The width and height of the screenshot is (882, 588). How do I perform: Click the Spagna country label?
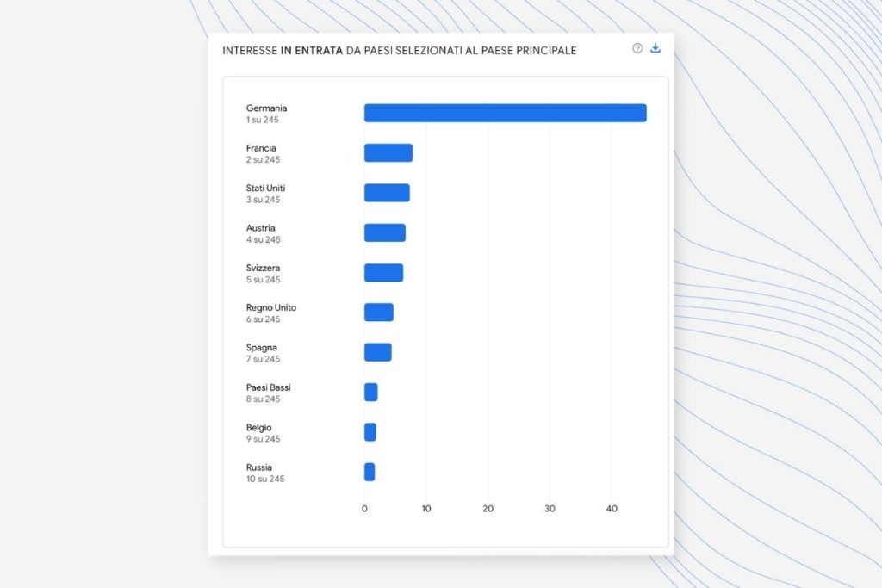click(x=262, y=348)
